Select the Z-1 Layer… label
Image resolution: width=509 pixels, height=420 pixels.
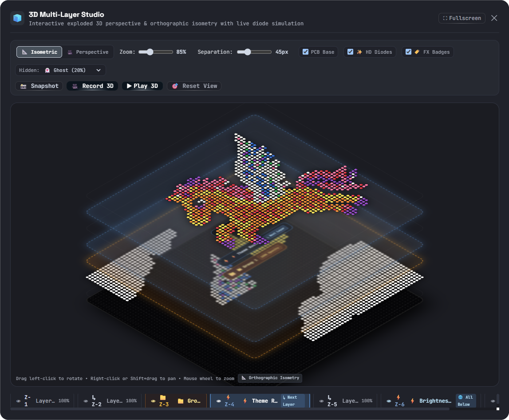(45, 401)
